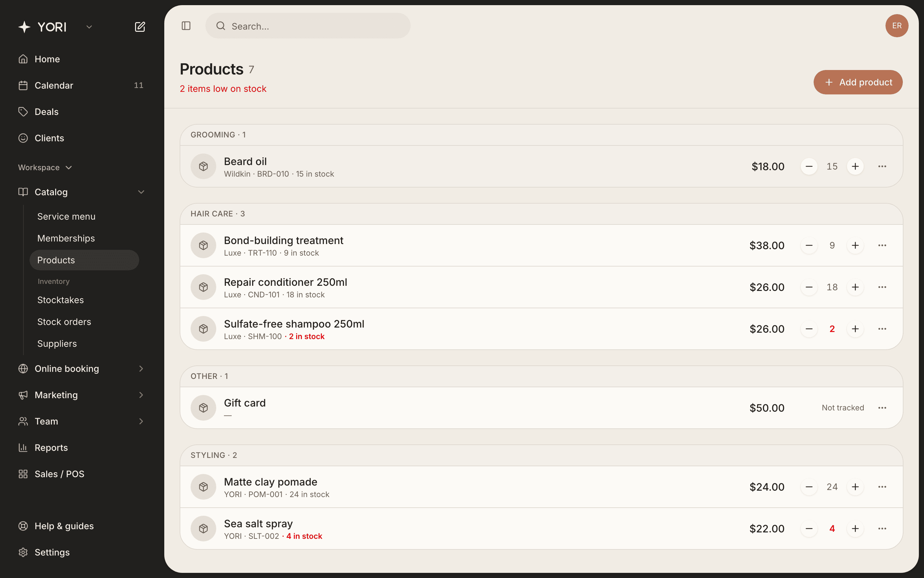Open Sea salt spray more options
This screenshot has width=924, height=578.
coord(882,529)
